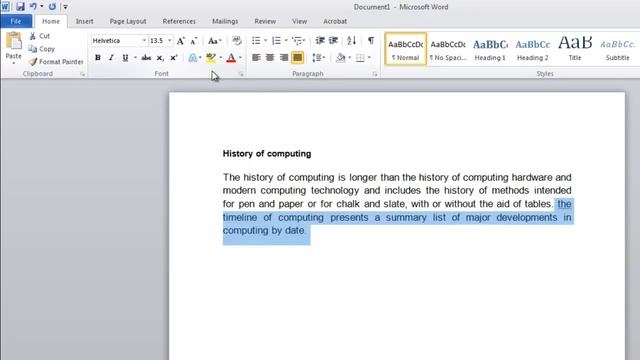This screenshot has height=360, width=640.
Task: Toggle Bold formatting
Action: click(x=98, y=58)
